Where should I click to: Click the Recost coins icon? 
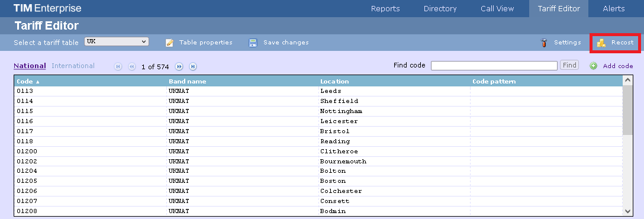point(601,43)
